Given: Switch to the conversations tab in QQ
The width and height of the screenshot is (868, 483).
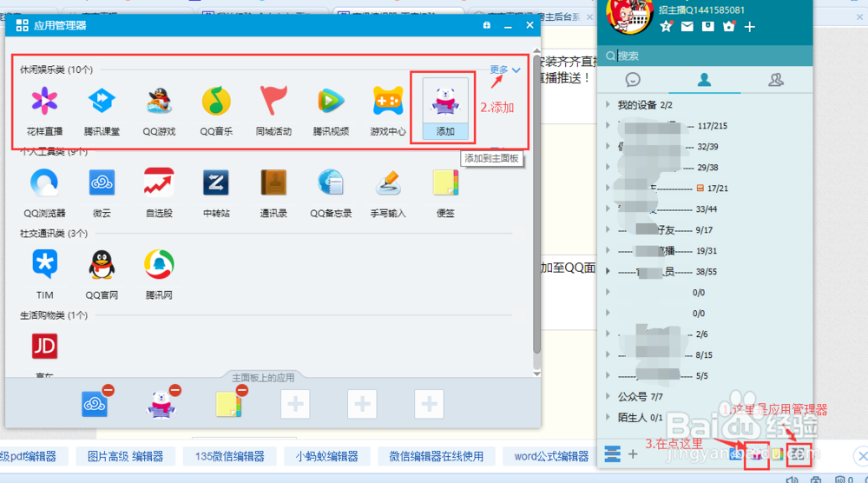Looking at the screenshot, I should point(633,80).
